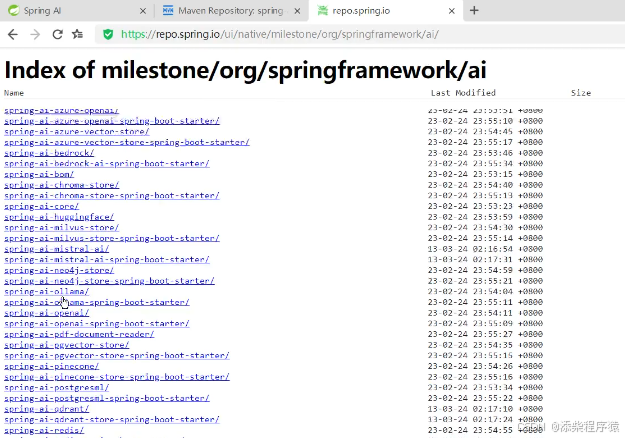
Task: Click the timestamp 13-03-24 02:17:10 +0800
Action: pos(485,409)
